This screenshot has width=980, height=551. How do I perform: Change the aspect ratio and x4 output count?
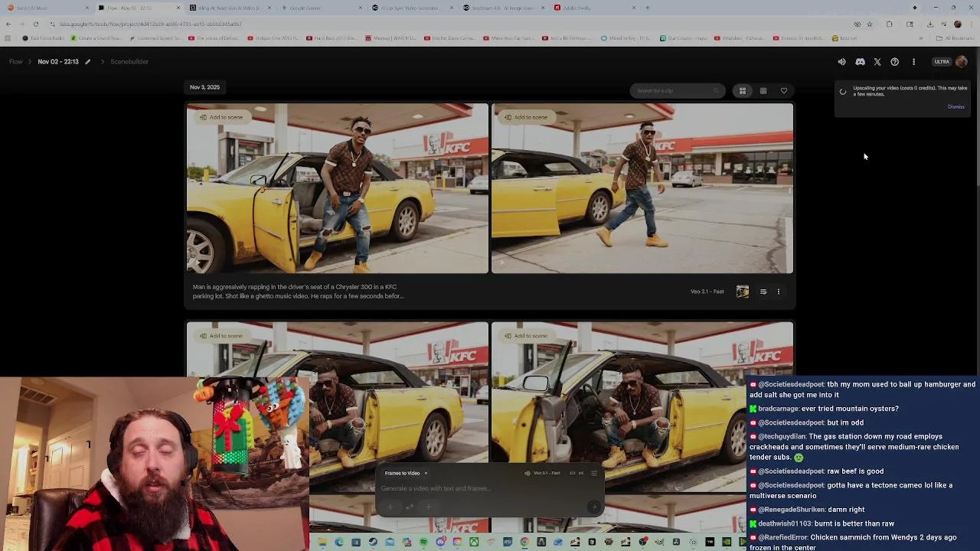[x=577, y=473]
